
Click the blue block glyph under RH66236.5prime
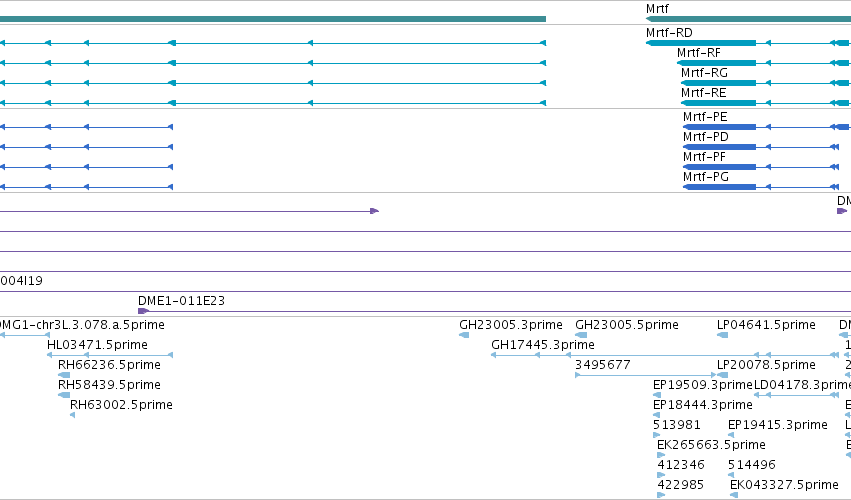pos(64,375)
